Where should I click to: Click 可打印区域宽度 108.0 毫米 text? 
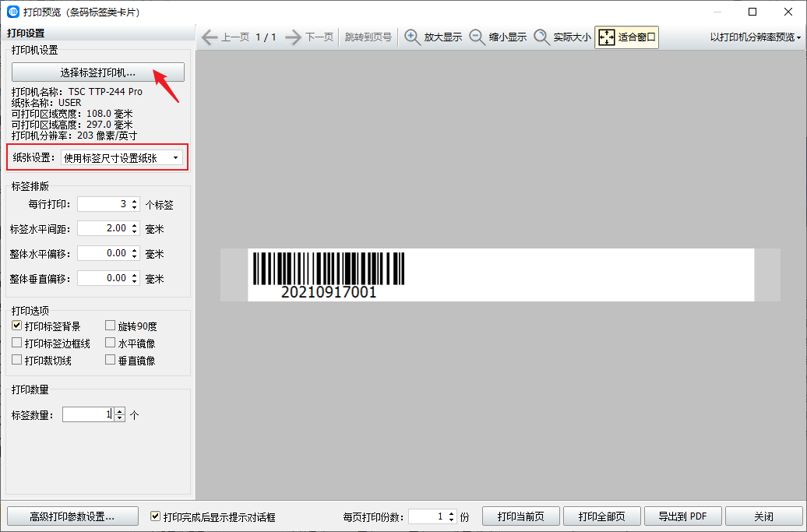(72, 114)
